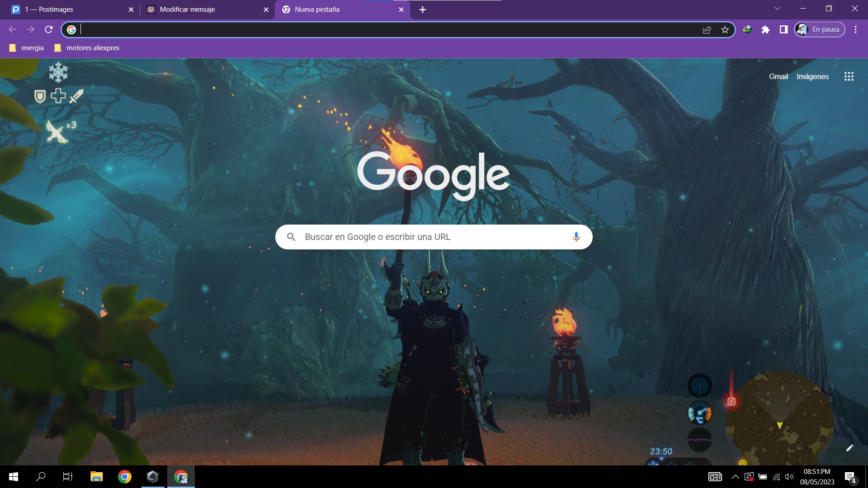Open the Google apps grid

pyautogui.click(x=849, y=76)
